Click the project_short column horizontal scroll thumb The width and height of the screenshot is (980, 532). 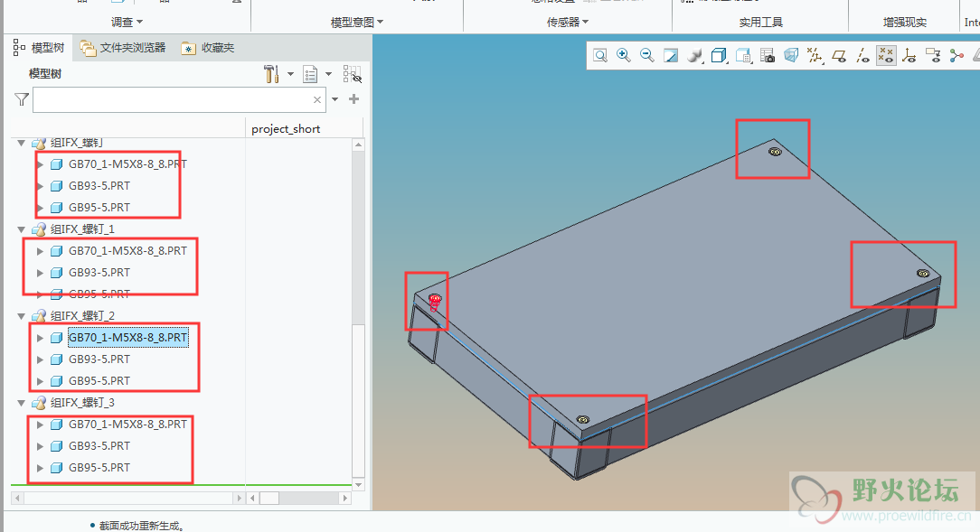coord(269,499)
